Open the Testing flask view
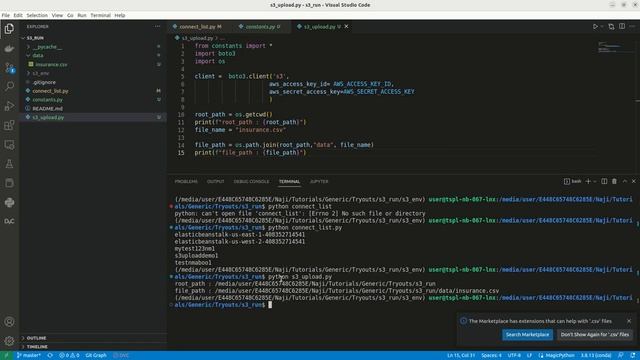640x360 pixels. [x=9, y=164]
